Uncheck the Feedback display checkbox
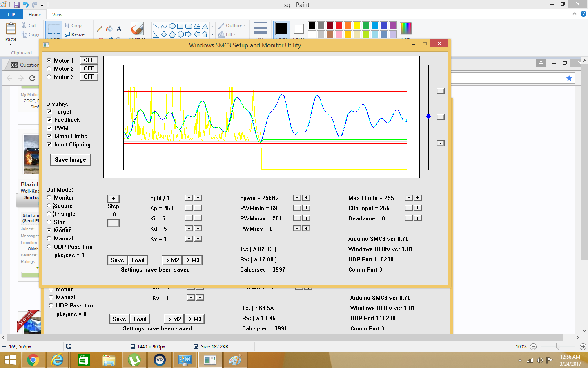The width and height of the screenshot is (588, 368). coord(49,120)
